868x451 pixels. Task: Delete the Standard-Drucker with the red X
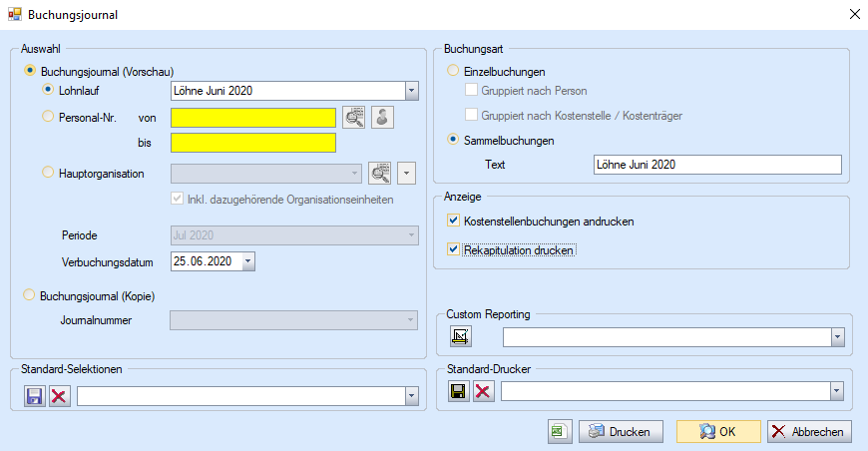483,391
